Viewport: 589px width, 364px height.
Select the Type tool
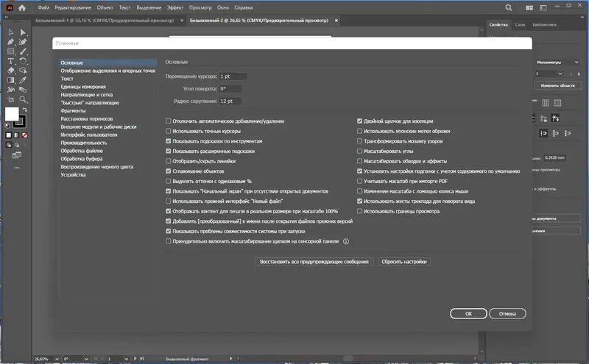[10, 61]
